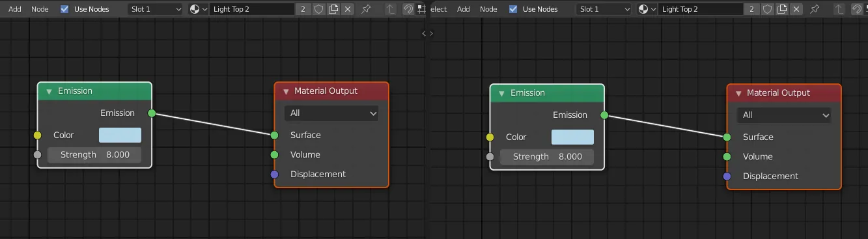Browse materials via sphere icon, right editor
Screen dimensions: 868x239
(x=647, y=9)
